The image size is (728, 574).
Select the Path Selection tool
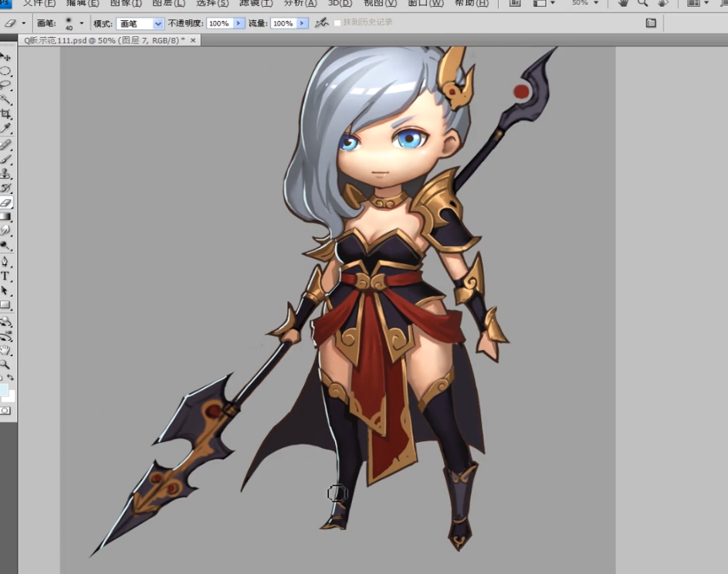tap(5, 290)
